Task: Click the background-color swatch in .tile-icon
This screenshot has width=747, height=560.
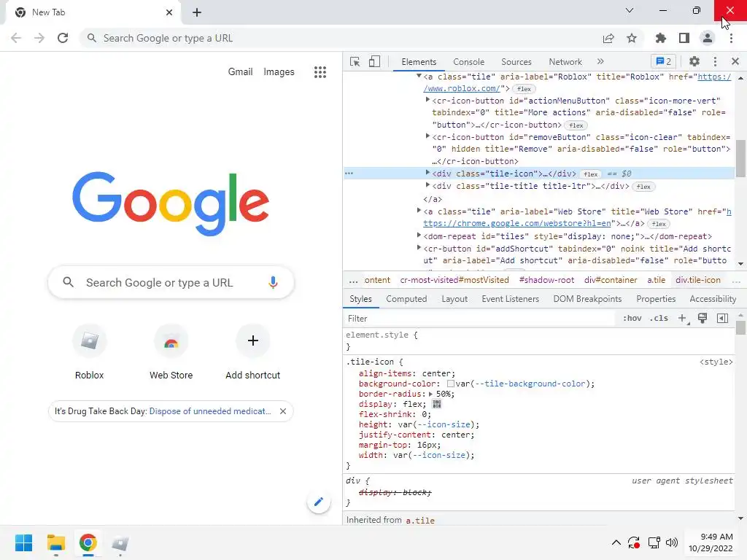Action: (450, 384)
